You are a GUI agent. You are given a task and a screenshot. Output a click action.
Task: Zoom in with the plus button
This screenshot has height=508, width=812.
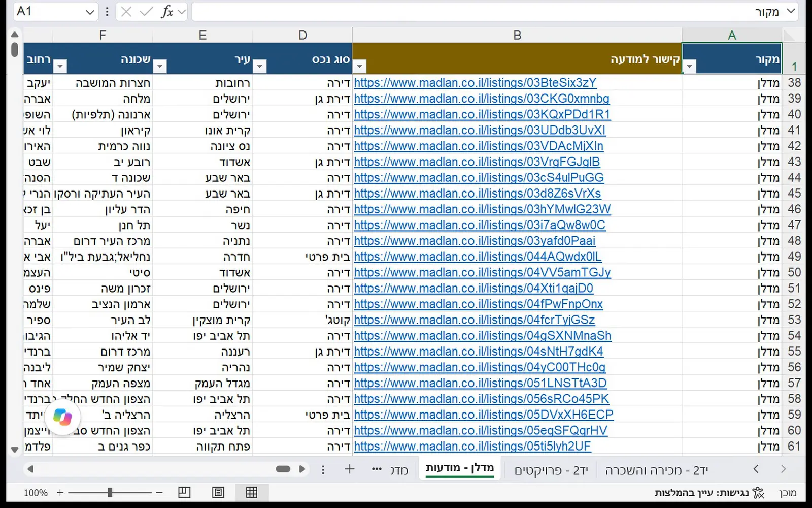(60, 492)
